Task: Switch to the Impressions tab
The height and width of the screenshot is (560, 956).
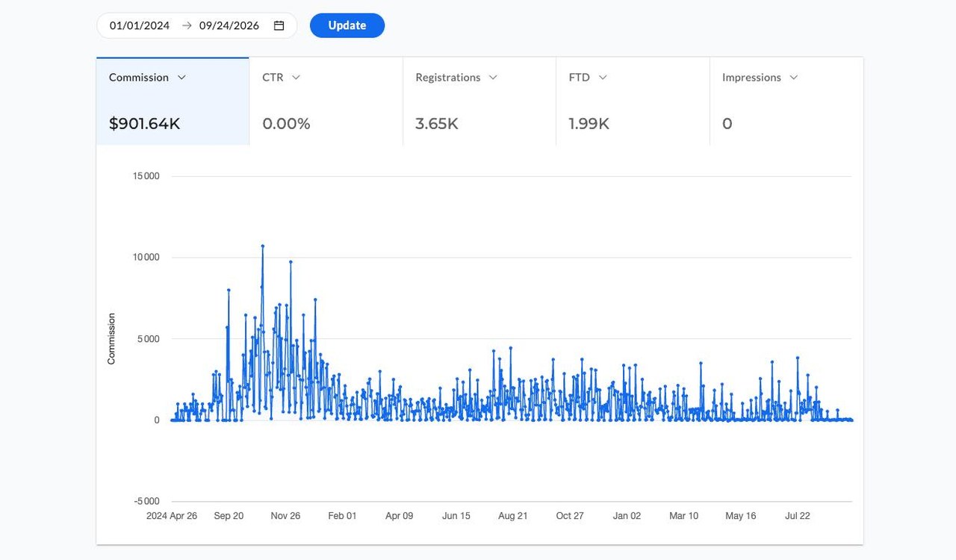Action: tap(786, 101)
